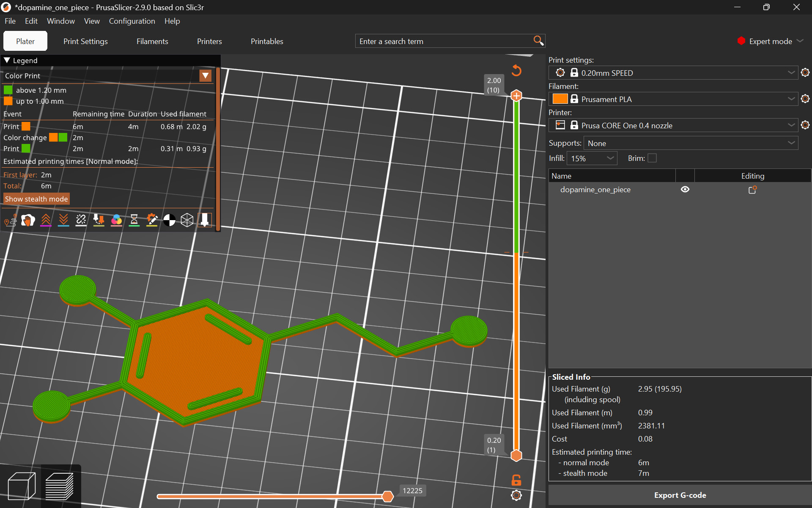812x508 pixels.
Task: Collapse the Legend panel triangle
Action: point(7,61)
